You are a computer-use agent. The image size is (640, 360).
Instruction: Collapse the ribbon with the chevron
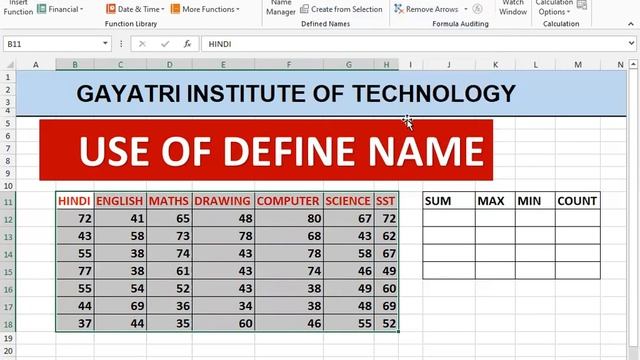click(x=631, y=24)
